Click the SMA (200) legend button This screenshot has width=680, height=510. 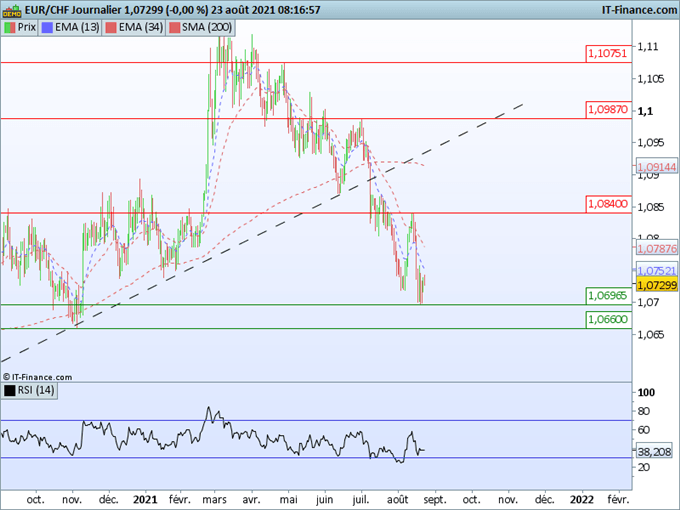[200, 28]
